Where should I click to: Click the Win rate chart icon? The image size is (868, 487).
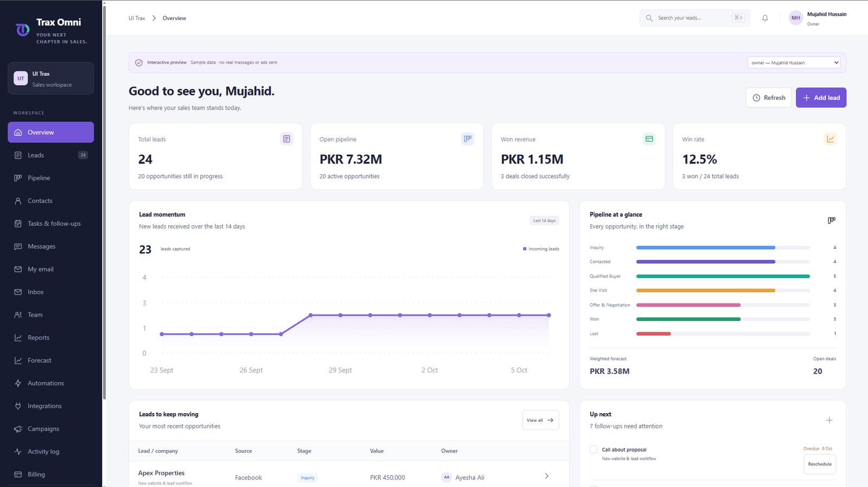tap(831, 139)
